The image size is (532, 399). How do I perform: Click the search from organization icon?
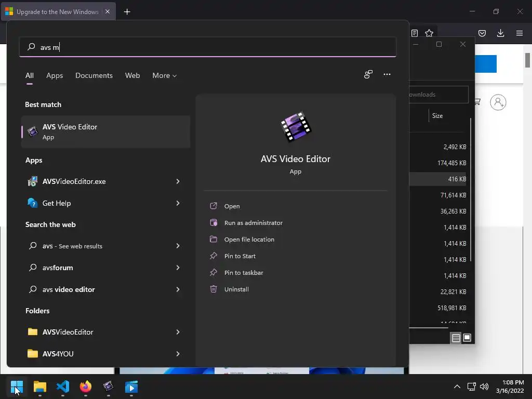click(x=368, y=74)
